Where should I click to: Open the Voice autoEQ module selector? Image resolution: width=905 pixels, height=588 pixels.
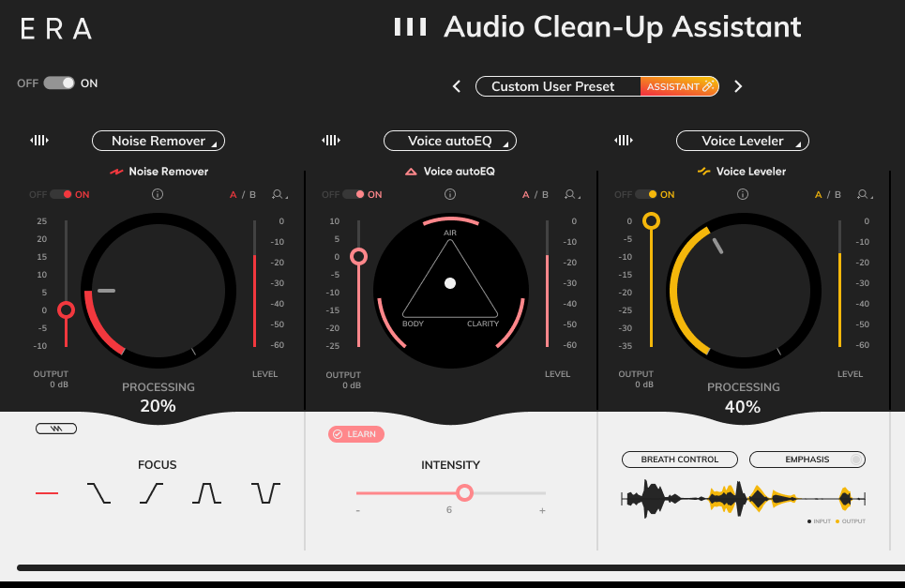[x=450, y=141]
